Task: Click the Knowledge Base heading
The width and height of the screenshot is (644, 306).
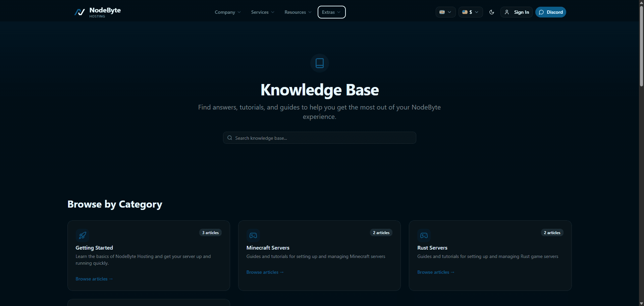Action: click(320, 90)
